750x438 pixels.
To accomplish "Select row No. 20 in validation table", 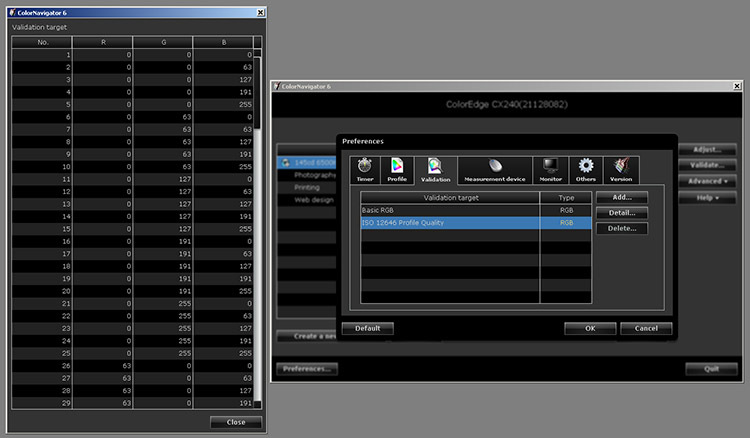I will pyautogui.click(x=132, y=291).
